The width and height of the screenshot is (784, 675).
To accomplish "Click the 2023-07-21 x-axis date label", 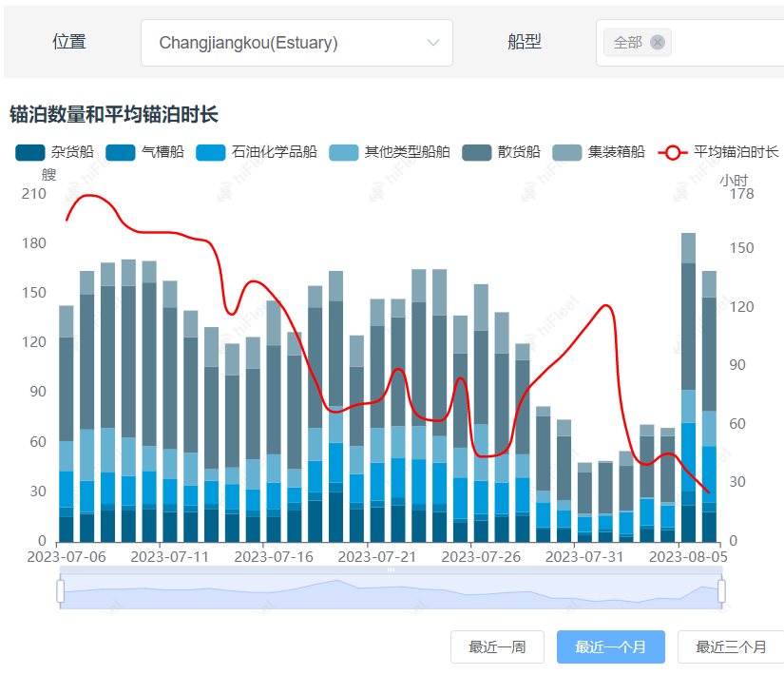I will tap(377, 557).
